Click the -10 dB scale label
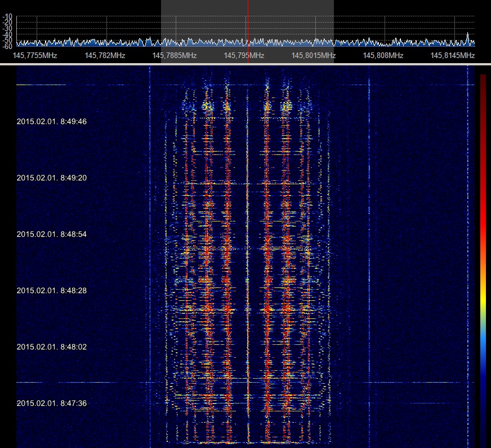The image size is (491, 448). (x=7, y=16)
